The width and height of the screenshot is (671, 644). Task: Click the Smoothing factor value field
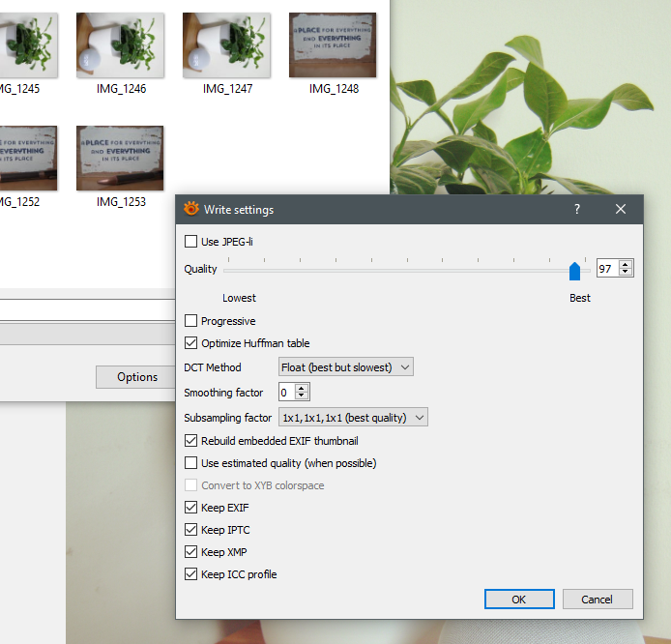pyautogui.click(x=286, y=392)
